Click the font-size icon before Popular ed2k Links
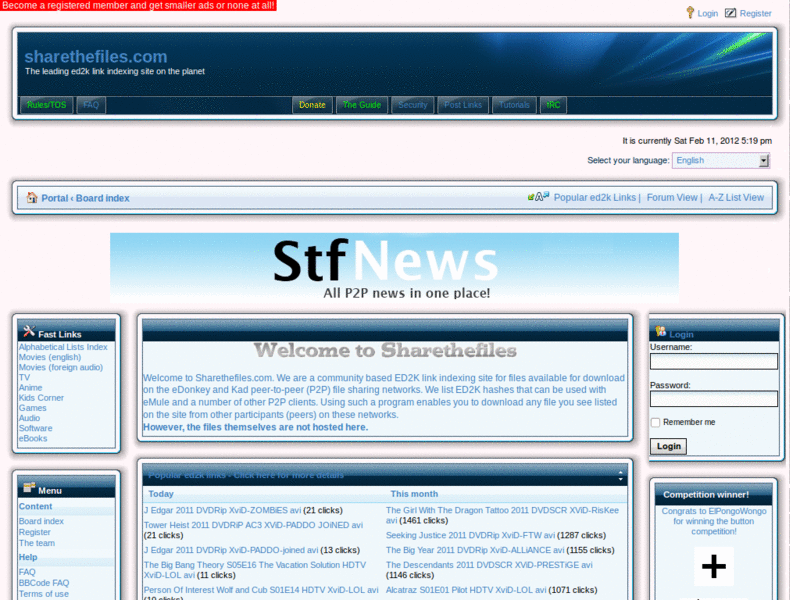This screenshot has height=600, width=800. click(x=538, y=196)
